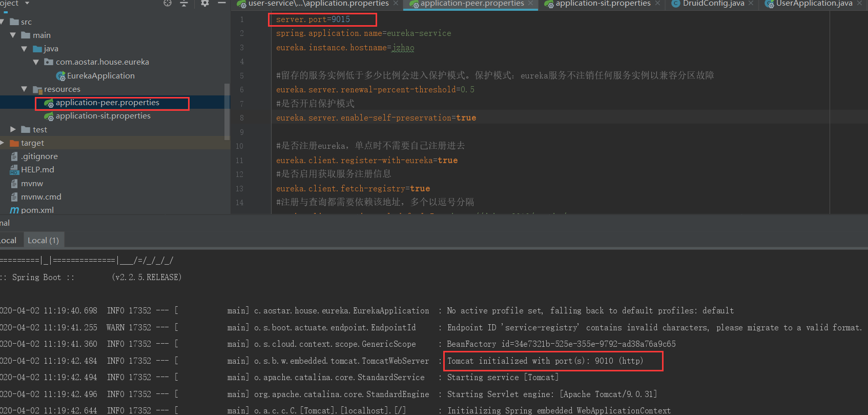Select EurekaApplication in the project tree

tap(100, 76)
